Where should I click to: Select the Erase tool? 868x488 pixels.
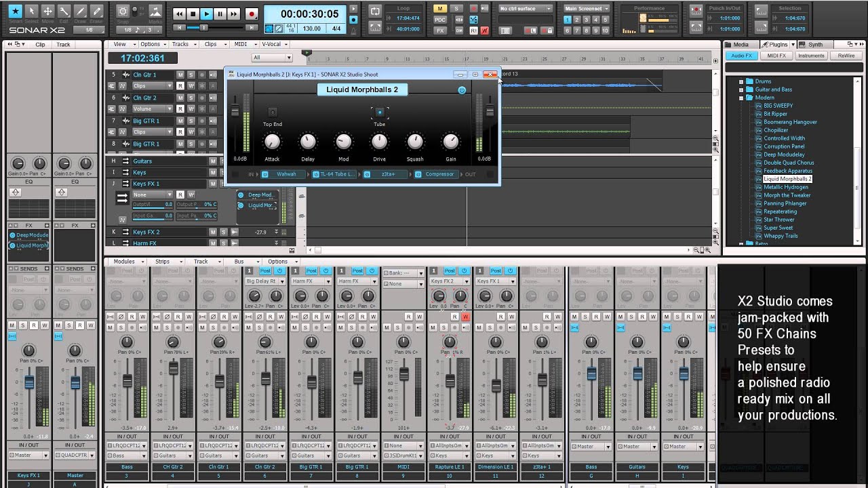[x=96, y=11]
